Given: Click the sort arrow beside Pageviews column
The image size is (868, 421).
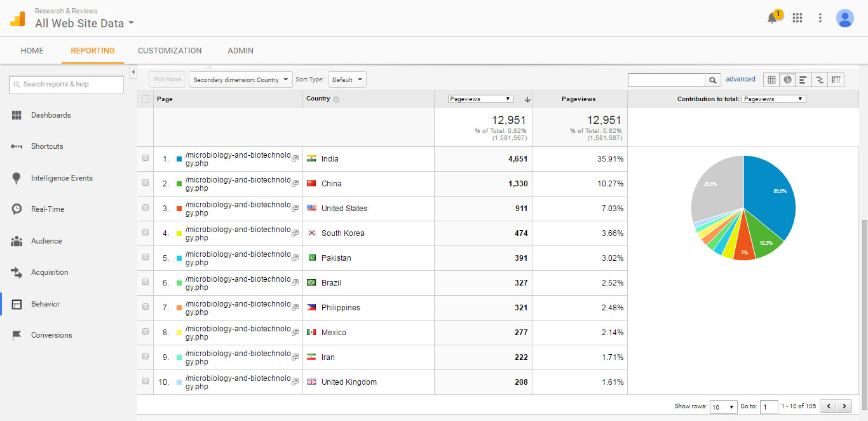Looking at the screenshot, I should (527, 99).
